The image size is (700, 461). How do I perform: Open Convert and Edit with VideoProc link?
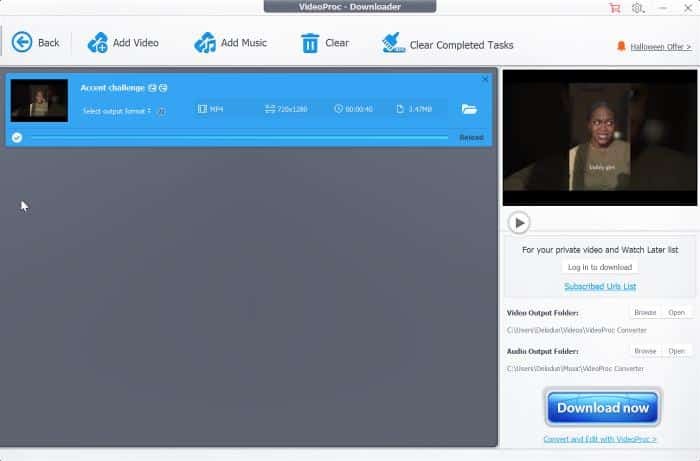tap(600, 440)
